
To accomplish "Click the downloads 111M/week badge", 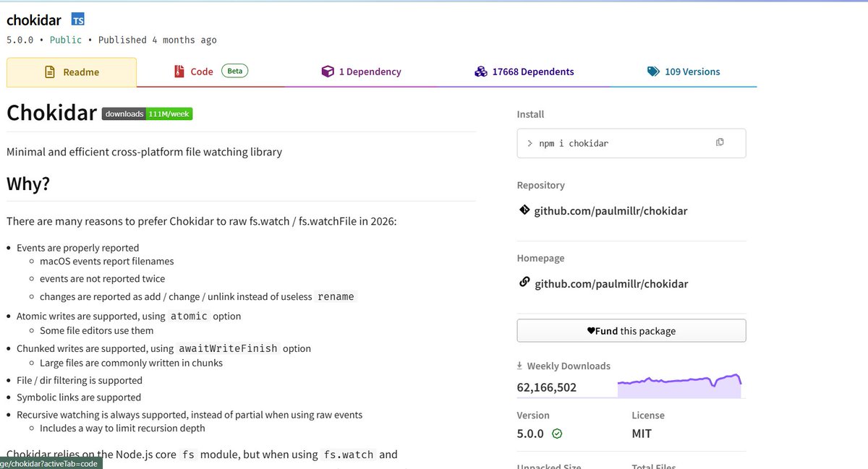I will (x=147, y=113).
